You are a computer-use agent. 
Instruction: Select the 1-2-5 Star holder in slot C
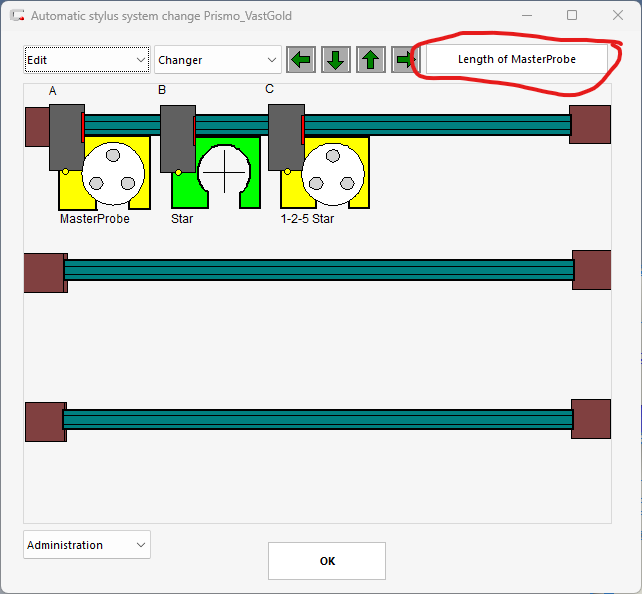pos(325,173)
